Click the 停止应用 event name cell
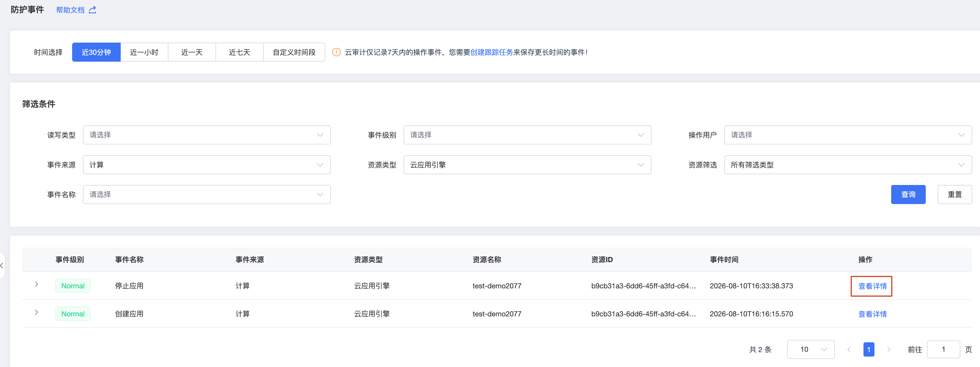The width and height of the screenshot is (980, 367). (x=129, y=286)
